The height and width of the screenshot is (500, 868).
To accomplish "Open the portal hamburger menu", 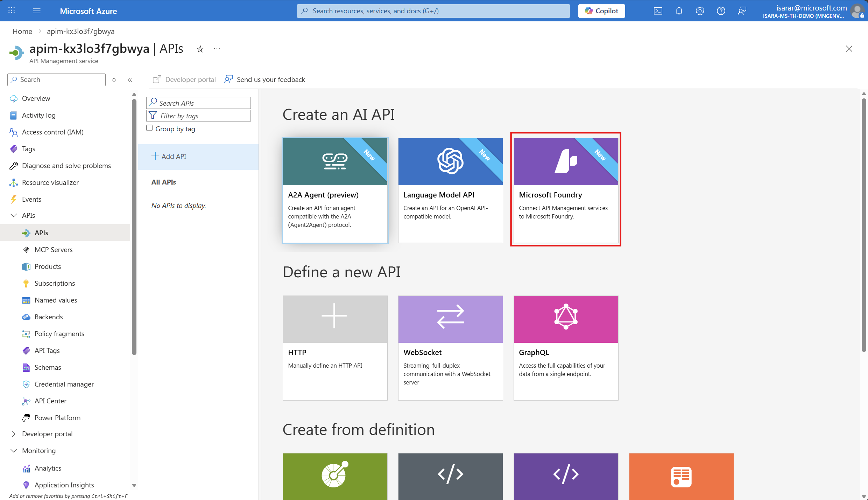I will pyautogui.click(x=37, y=11).
